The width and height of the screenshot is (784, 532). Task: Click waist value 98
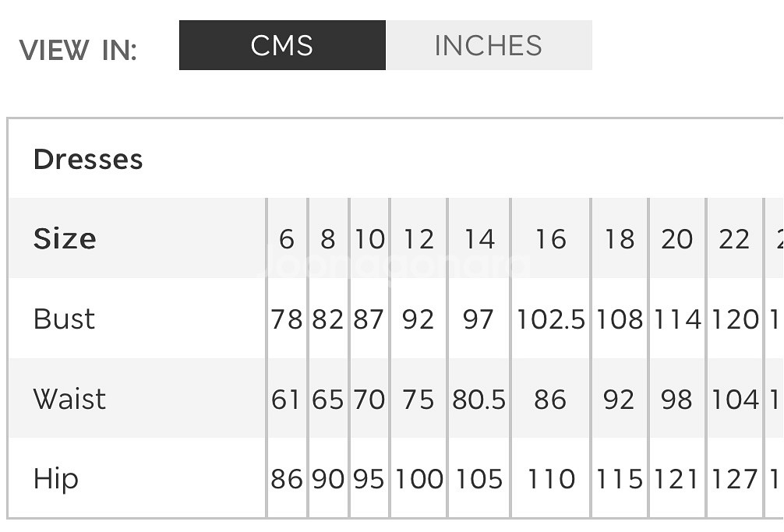676,400
